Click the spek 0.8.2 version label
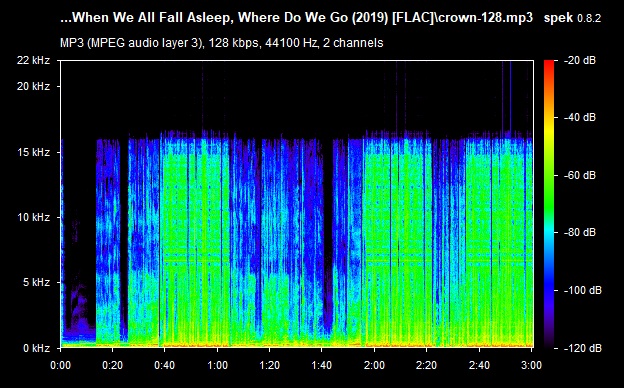This screenshot has width=624, height=388. pos(572,18)
